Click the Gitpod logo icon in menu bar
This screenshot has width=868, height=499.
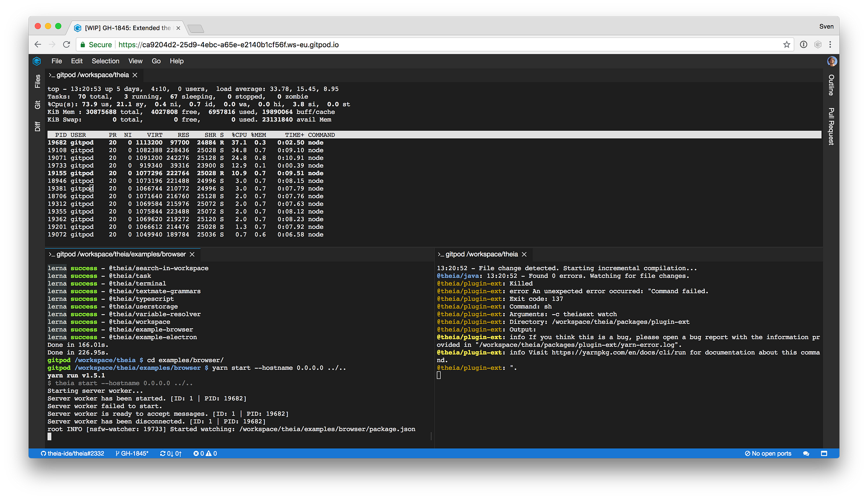click(x=37, y=61)
